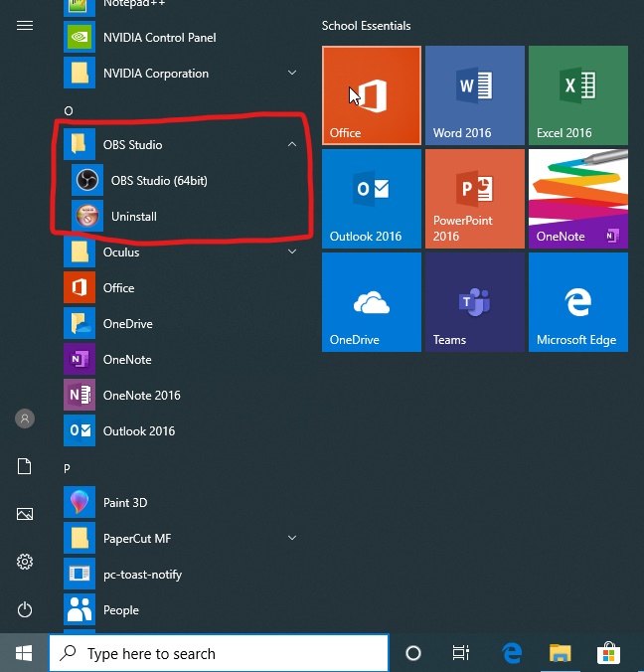Open Task View on the taskbar
Screen dimensions: 644x672
pyautogui.click(x=460, y=653)
